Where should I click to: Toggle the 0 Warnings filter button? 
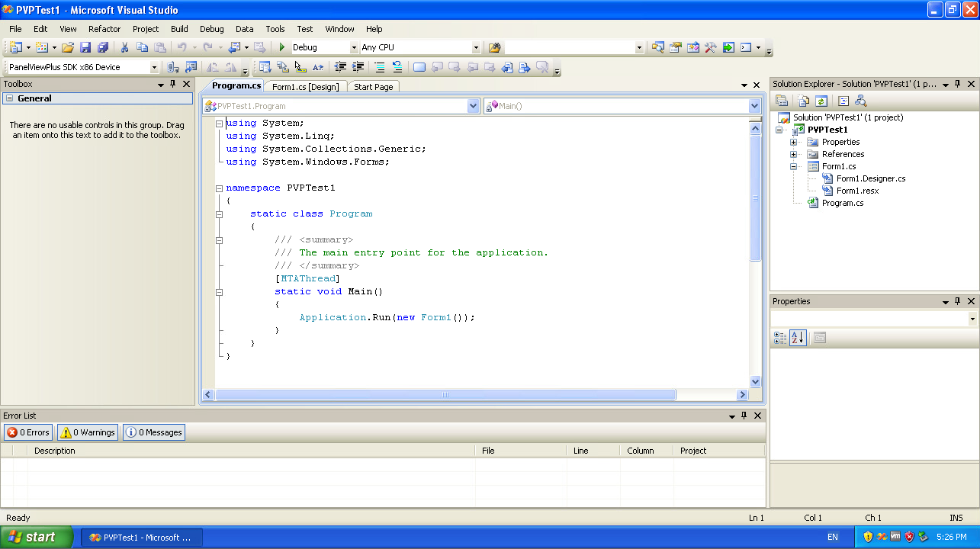click(x=88, y=432)
